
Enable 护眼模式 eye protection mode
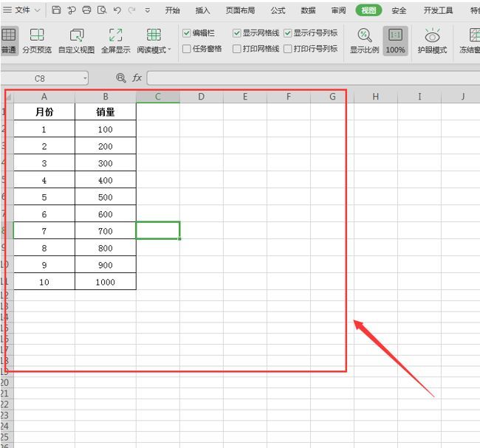click(x=432, y=41)
